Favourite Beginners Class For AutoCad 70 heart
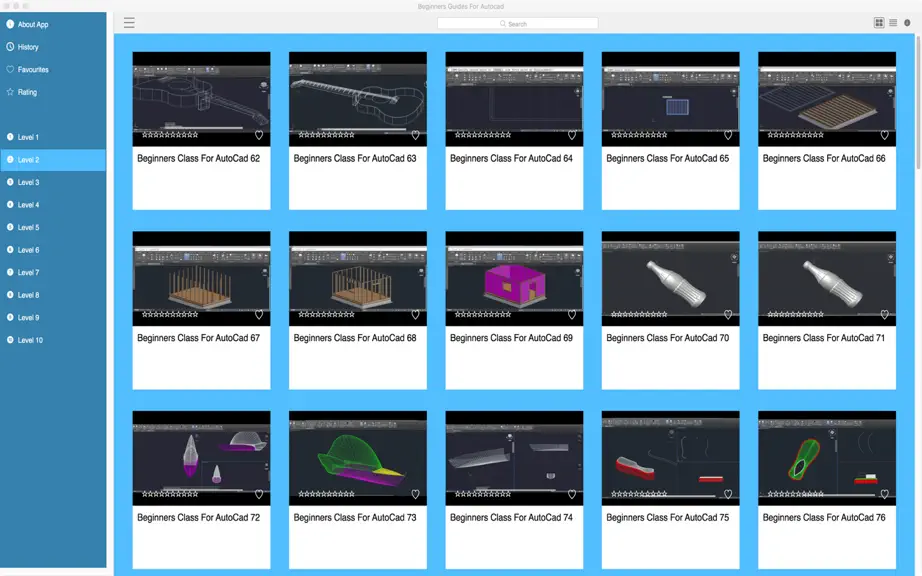The width and height of the screenshot is (922, 576). pos(728,315)
